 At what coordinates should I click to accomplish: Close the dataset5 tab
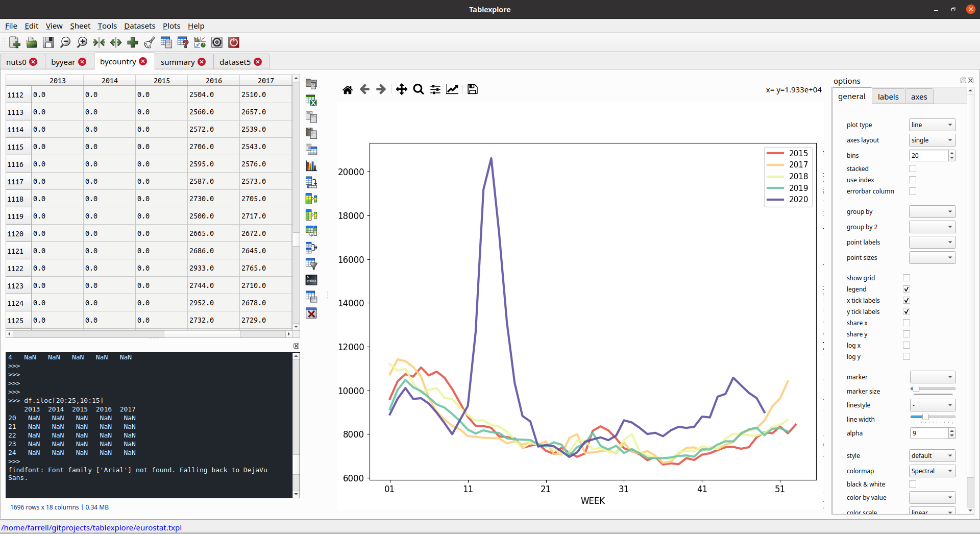[x=258, y=62]
